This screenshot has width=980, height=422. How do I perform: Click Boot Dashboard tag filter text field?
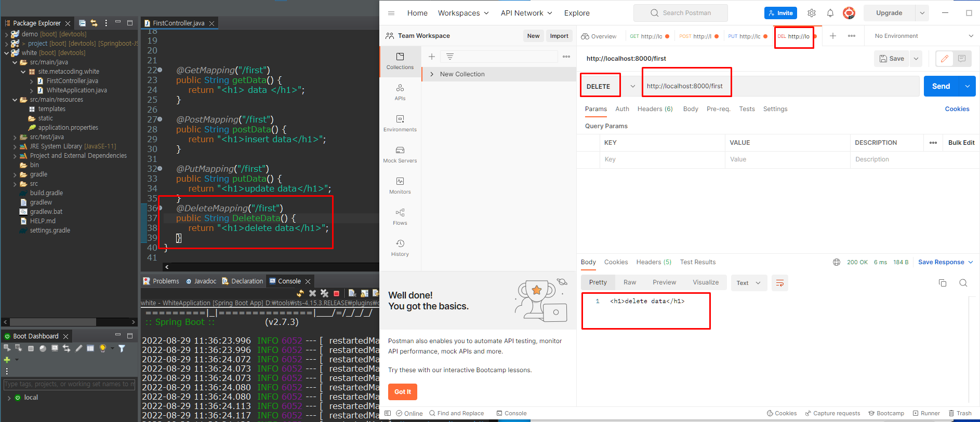69,384
